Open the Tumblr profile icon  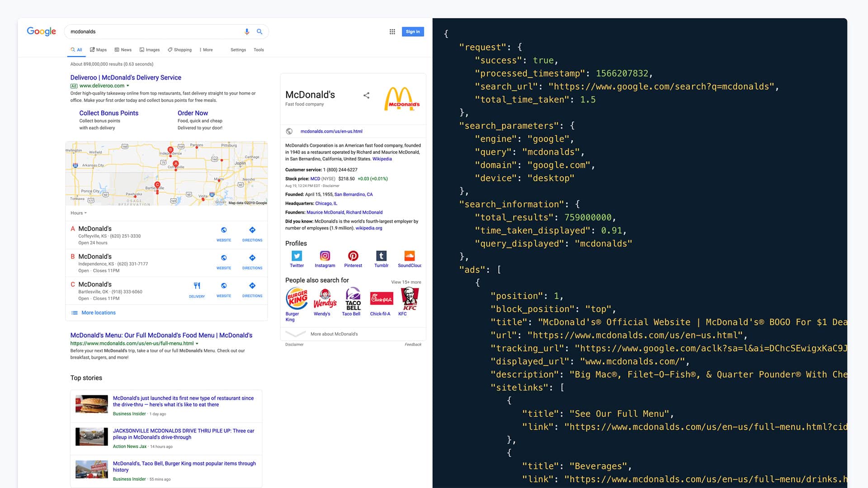click(x=381, y=256)
